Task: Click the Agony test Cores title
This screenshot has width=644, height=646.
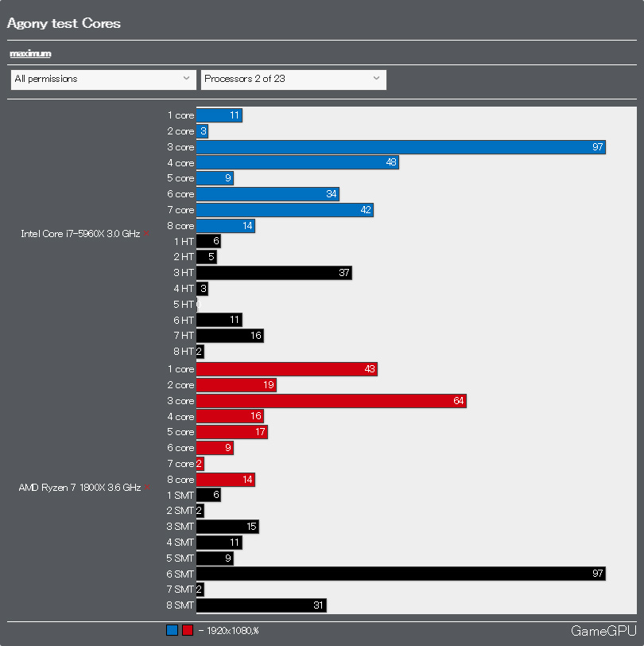Action: 64,23
